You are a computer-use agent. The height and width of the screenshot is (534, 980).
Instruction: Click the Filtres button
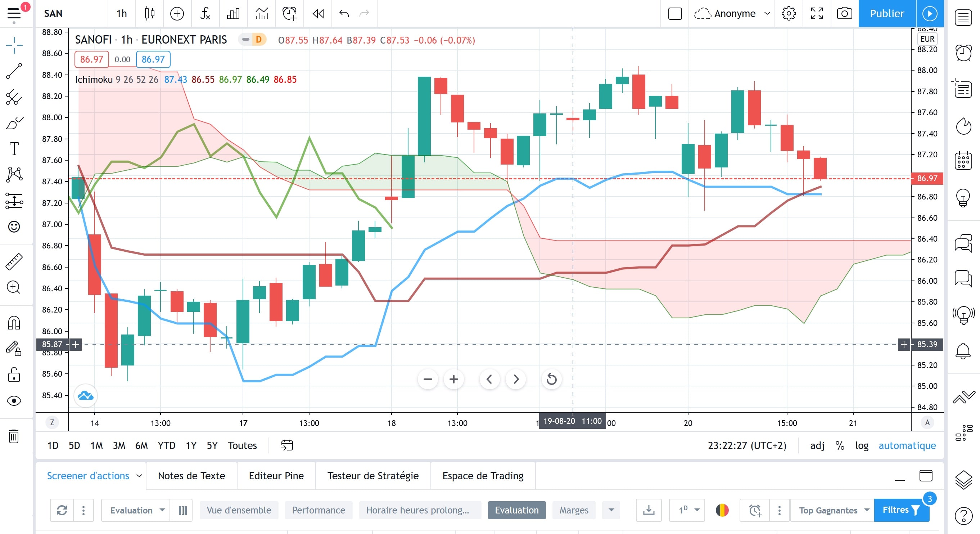click(x=901, y=510)
